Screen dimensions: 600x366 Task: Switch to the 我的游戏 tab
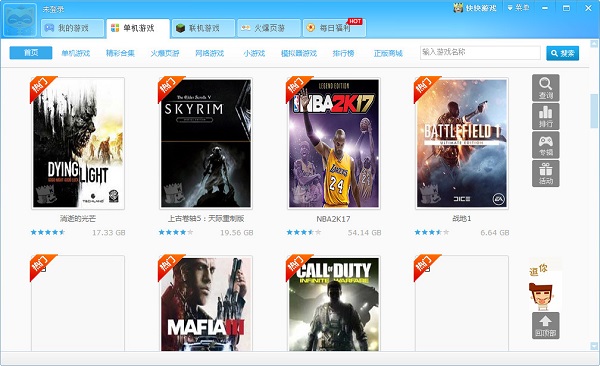coord(72,28)
